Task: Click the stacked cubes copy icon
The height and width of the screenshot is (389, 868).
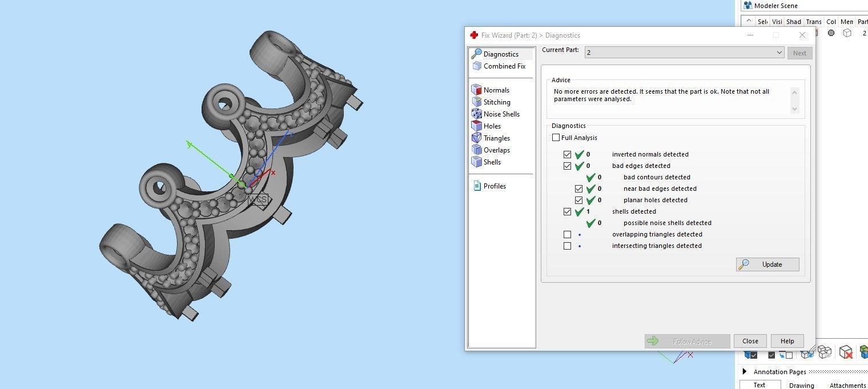Action: (824, 352)
